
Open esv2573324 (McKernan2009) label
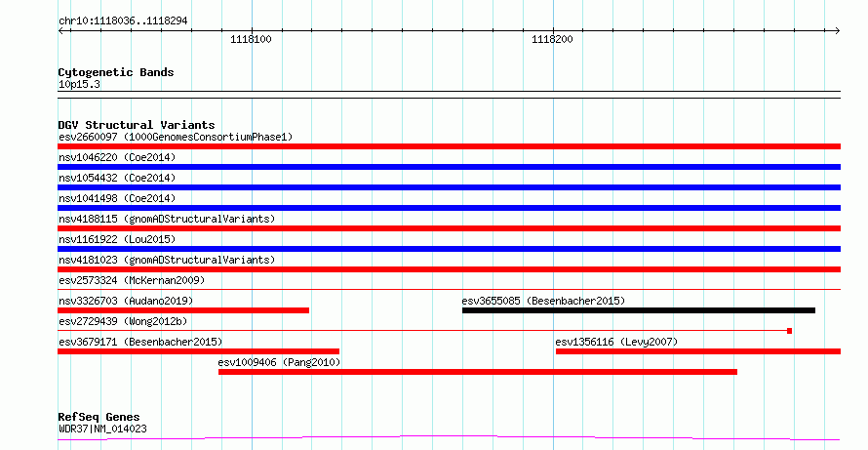click(x=132, y=280)
